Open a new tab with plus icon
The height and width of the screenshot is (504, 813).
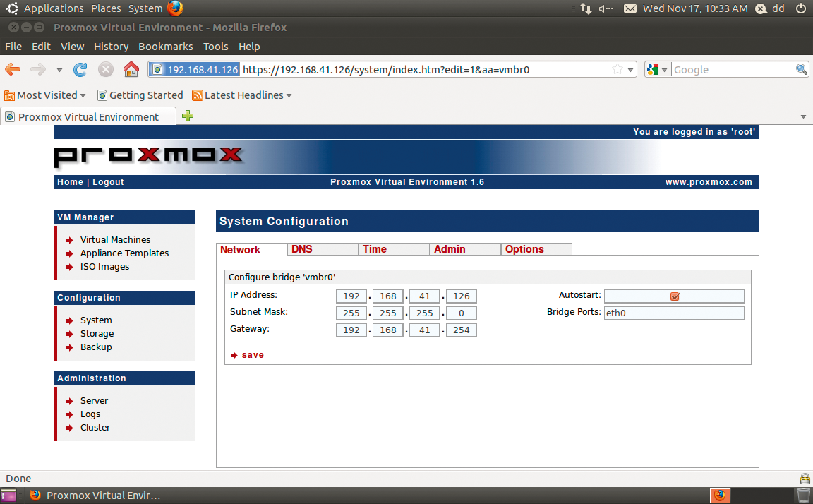188,116
